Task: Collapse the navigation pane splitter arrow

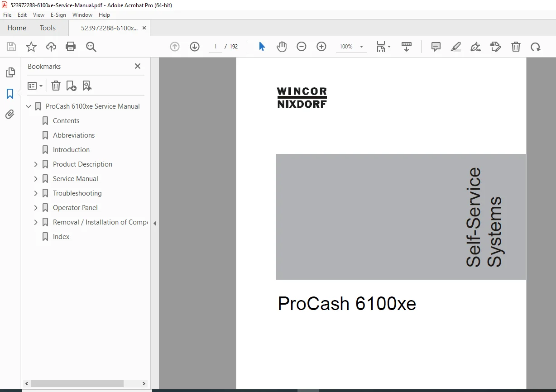Action: point(155,223)
